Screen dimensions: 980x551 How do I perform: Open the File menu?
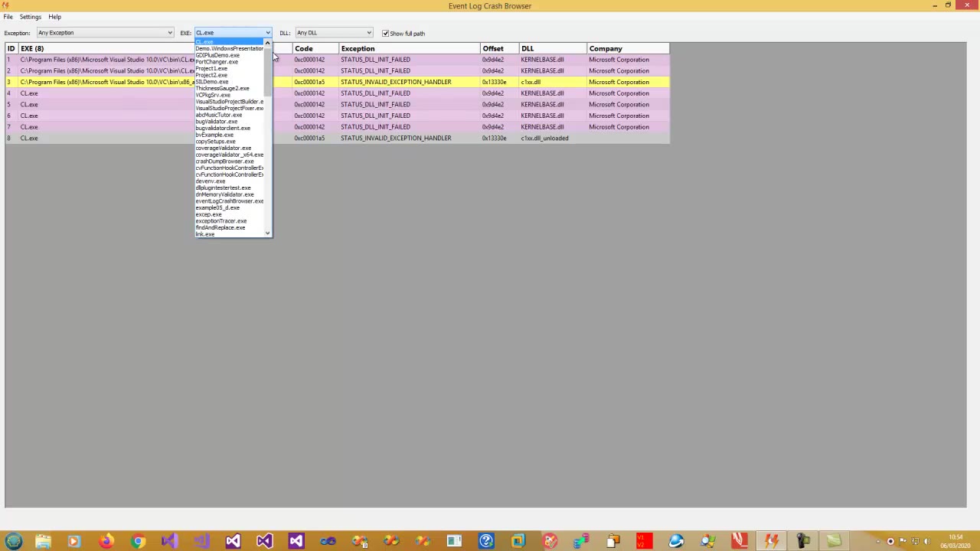[8, 17]
